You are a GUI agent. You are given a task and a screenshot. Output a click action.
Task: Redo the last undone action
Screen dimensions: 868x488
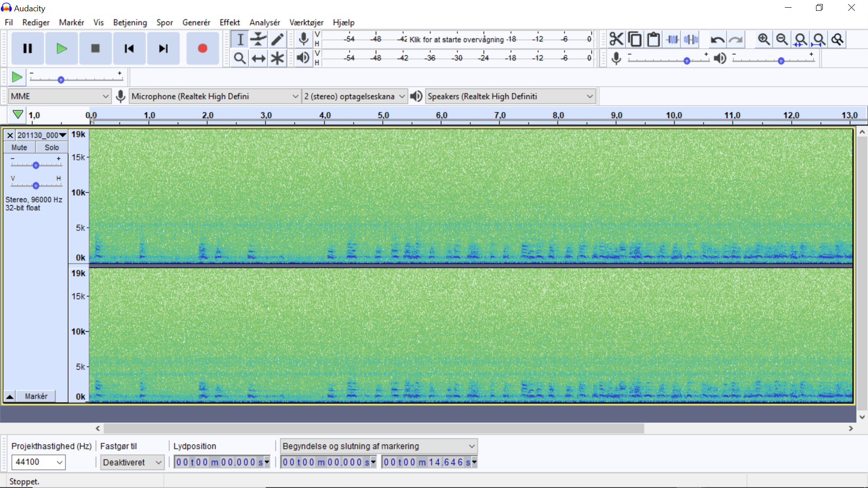click(736, 39)
